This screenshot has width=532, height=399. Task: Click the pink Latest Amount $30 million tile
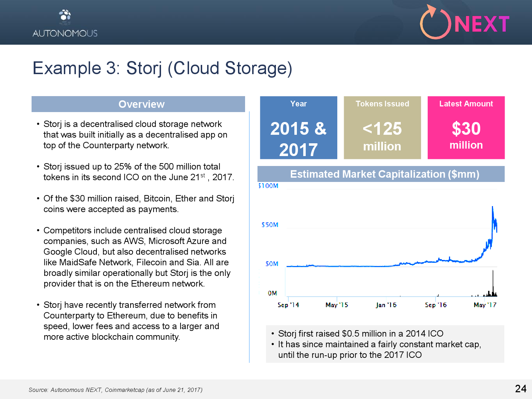[466, 128]
